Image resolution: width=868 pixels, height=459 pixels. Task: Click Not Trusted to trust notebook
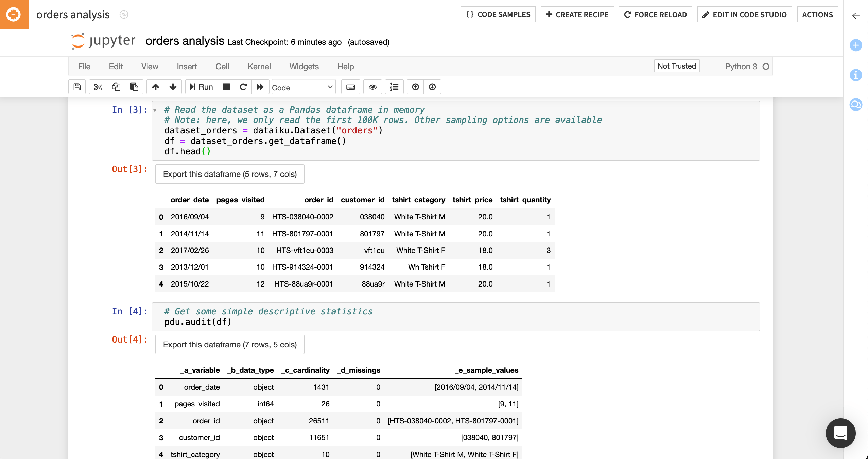tap(677, 66)
